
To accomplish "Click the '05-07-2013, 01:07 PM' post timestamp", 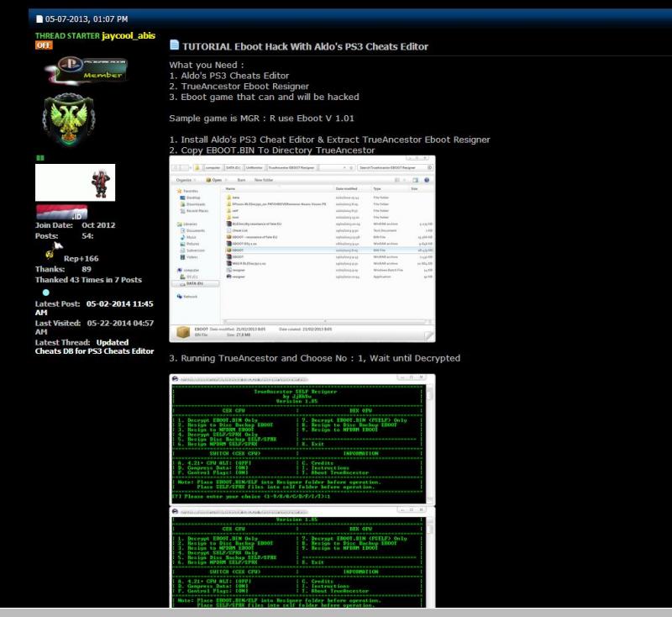I will (x=87, y=19).
